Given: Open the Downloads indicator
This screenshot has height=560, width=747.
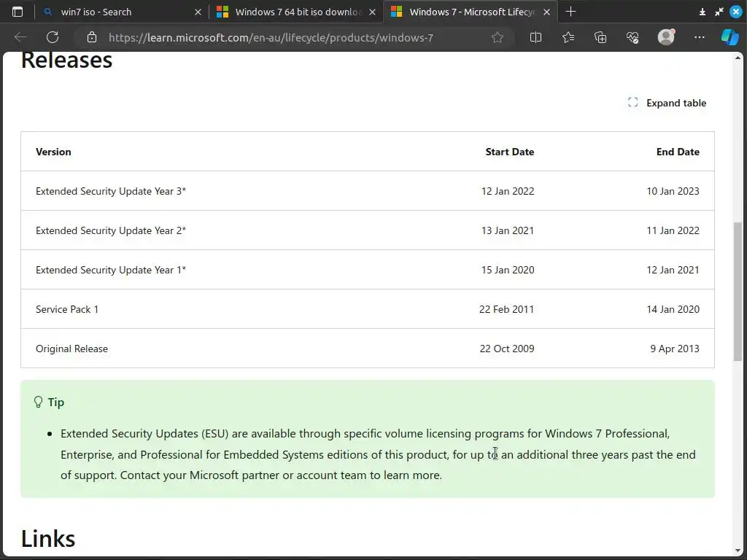Looking at the screenshot, I should (703, 12).
